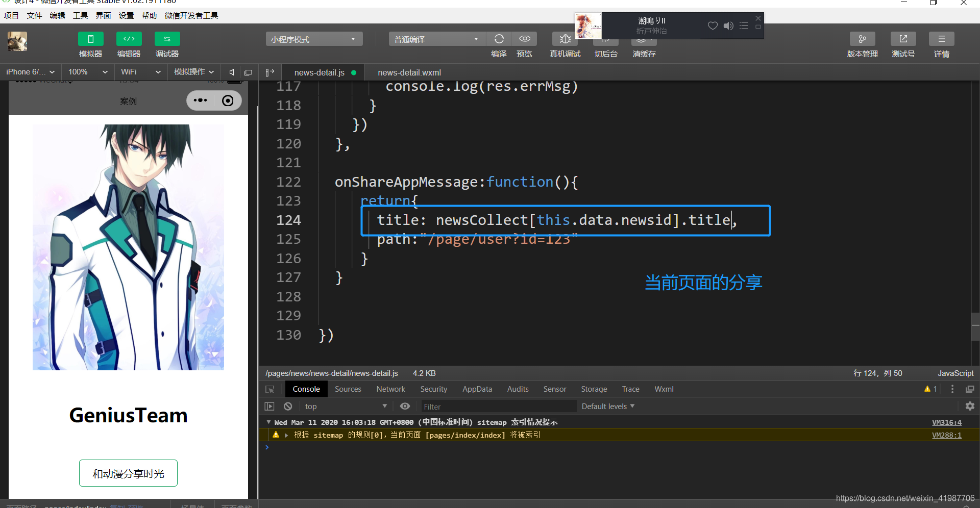Image resolution: width=980 pixels, height=508 pixels.
Task: Toggle the code editor panel button
Action: 129,39
